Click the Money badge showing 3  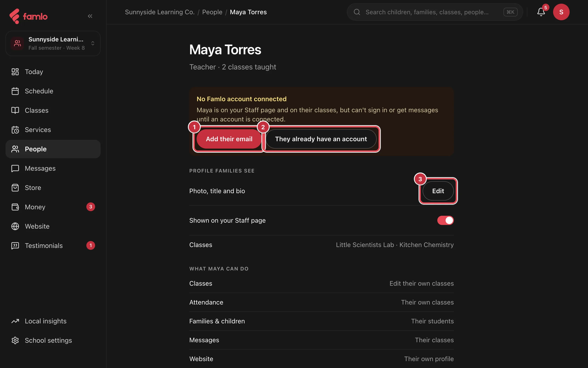click(x=91, y=207)
